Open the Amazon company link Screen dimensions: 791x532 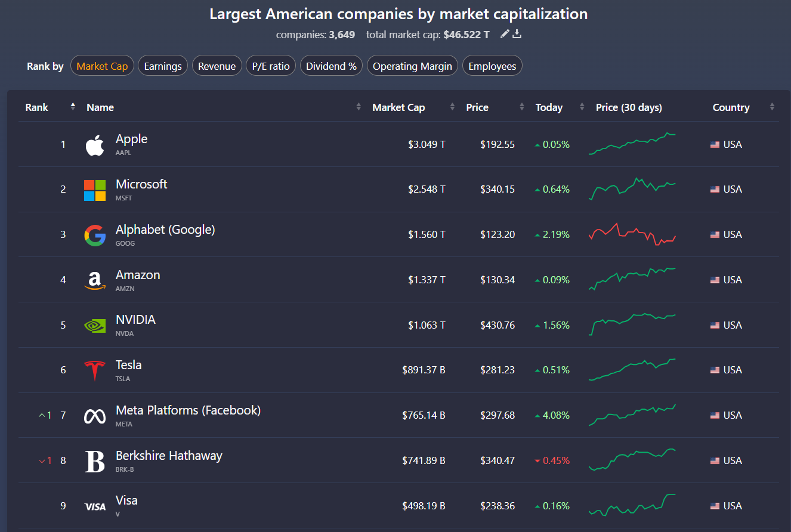pos(138,275)
